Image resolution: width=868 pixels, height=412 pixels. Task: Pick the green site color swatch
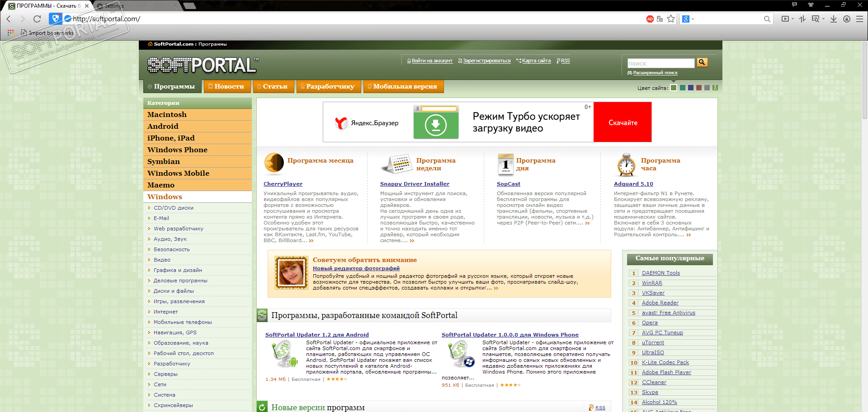tap(674, 88)
